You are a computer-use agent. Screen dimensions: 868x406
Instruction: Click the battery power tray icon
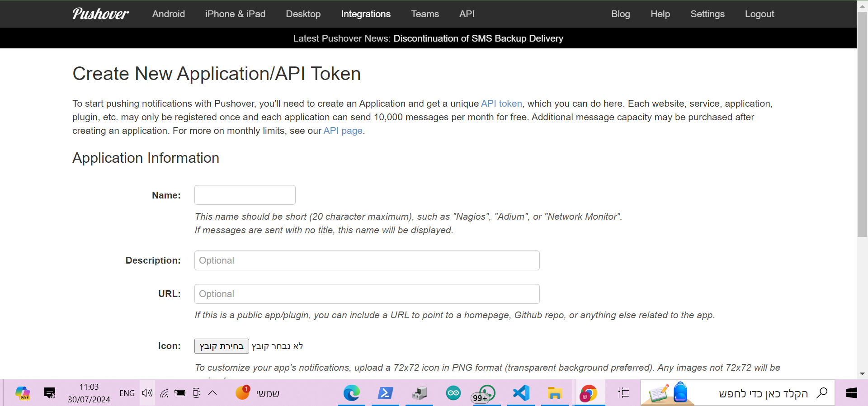[x=180, y=393]
